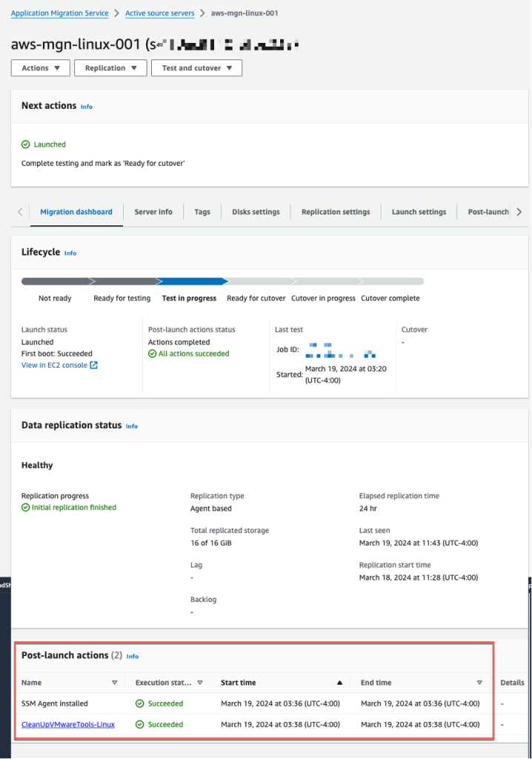This screenshot has width=532, height=759.
Task: Expand the Test and cutover dropdown
Action: tap(196, 67)
